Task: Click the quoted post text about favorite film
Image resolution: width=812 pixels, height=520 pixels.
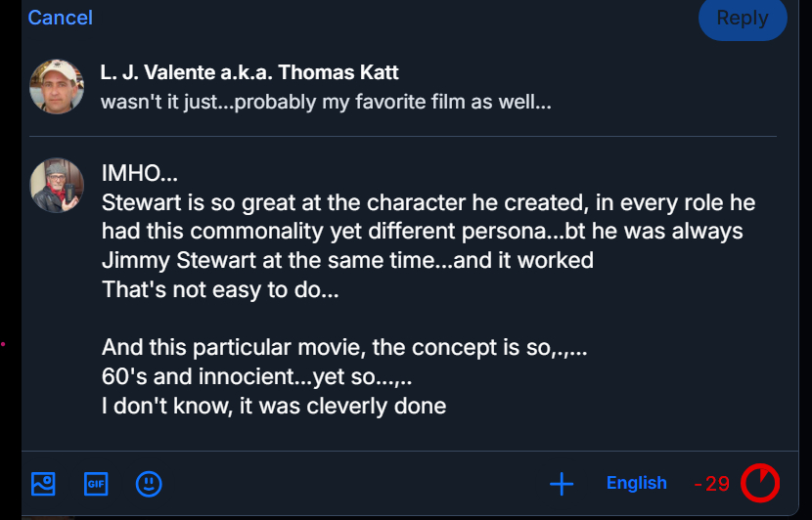Action: (x=326, y=102)
